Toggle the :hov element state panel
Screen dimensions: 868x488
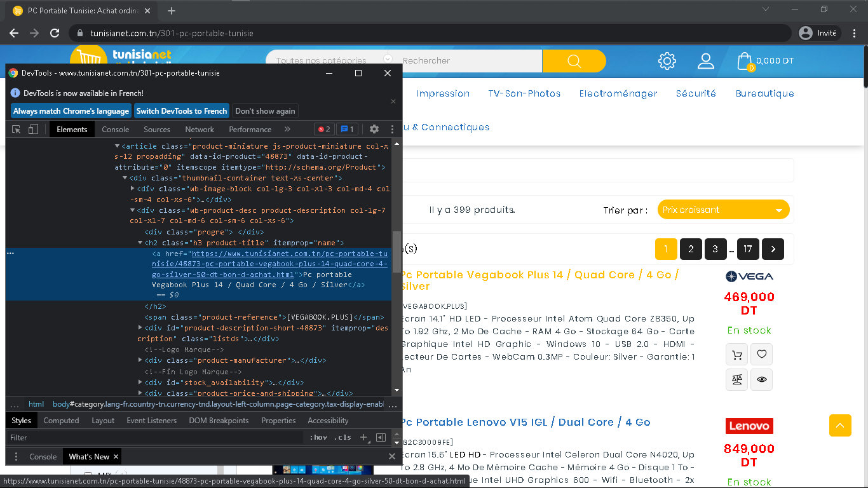[318, 437]
